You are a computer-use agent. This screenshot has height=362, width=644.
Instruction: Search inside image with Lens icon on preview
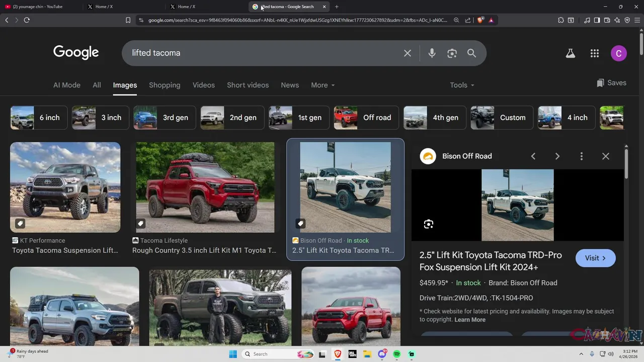[429, 224]
